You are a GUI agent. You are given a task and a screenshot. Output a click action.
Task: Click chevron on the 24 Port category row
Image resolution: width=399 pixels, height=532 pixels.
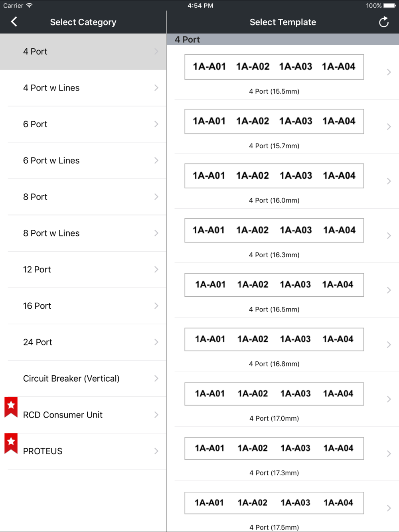[156, 342]
